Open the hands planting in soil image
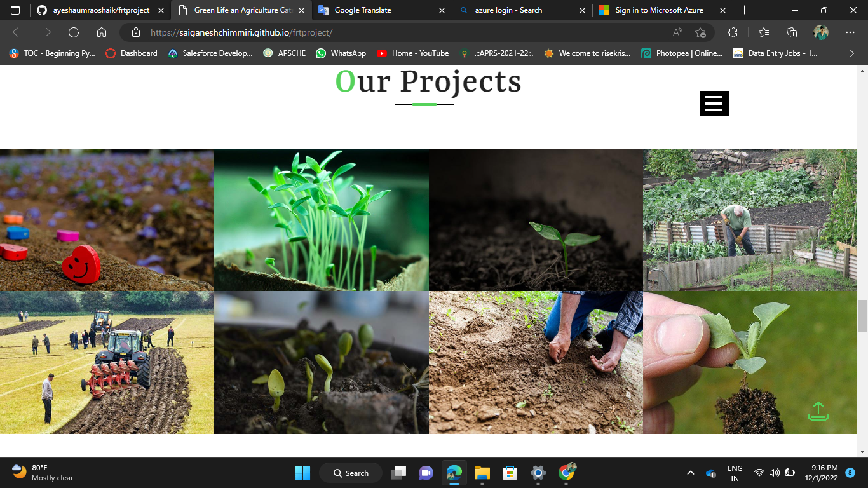This screenshot has height=488, width=868. 536,362
